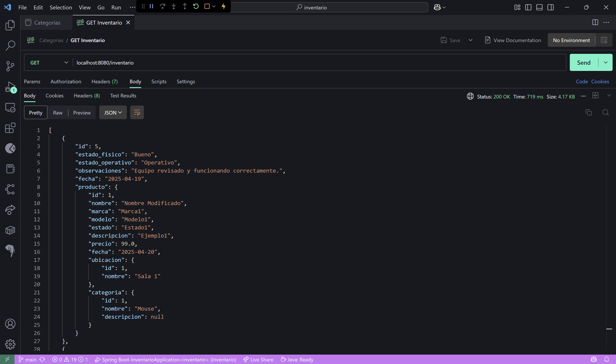Image resolution: width=616 pixels, height=364 pixels.
Task: Toggle the primary side bar layout
Action: (528, 7)
